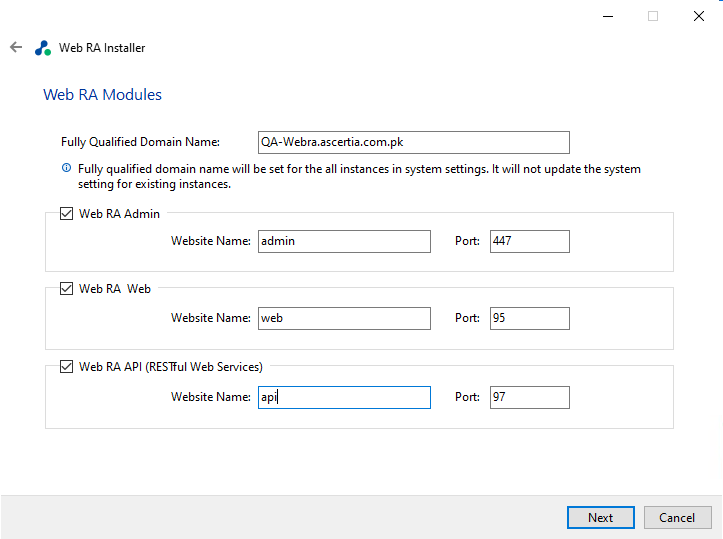Click the blue information icon beside the note
The image size is (723, 539).
click(x=67, y=169)
